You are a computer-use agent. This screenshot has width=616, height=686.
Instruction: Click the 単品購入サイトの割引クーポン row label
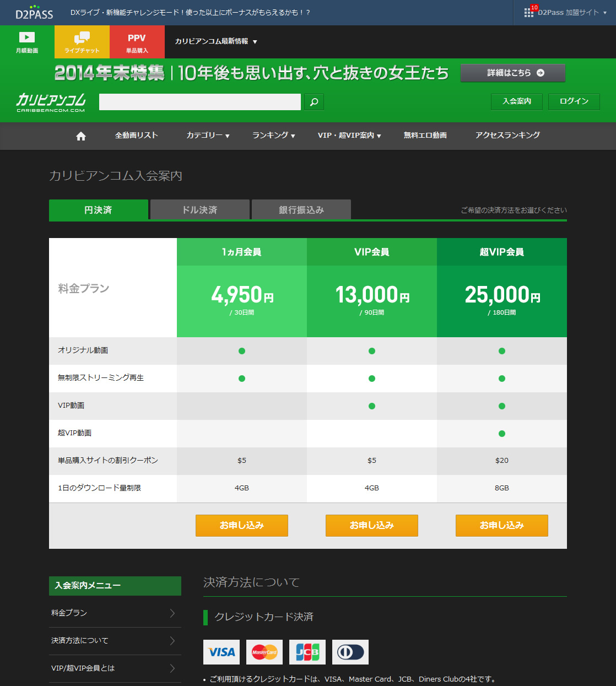click(x=108, y=461)
